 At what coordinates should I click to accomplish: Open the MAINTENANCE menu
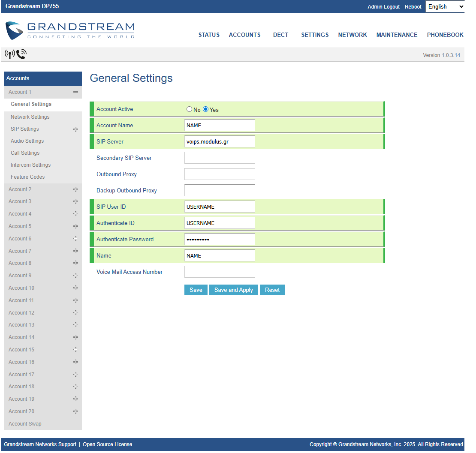click(397, 35)
